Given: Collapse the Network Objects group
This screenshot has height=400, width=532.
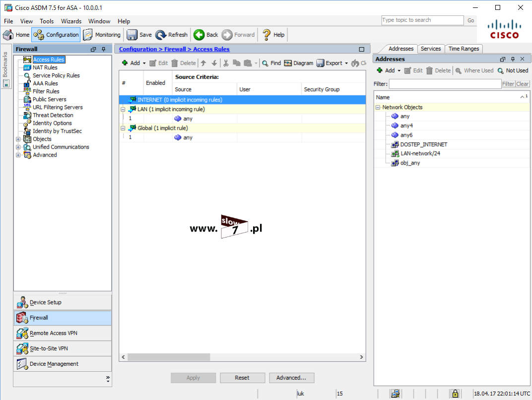Looking at the screenshot, I should pos(378,107).
